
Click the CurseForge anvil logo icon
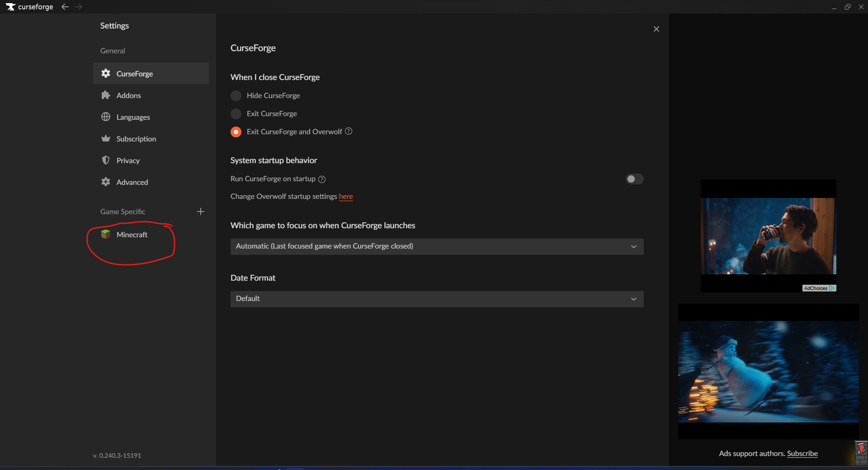(x=10, y=7)
